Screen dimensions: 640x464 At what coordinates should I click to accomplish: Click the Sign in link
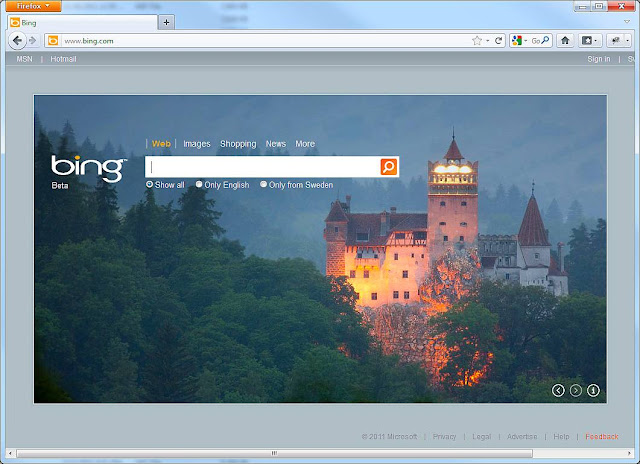pyautogui.click(x=599, y=59)
